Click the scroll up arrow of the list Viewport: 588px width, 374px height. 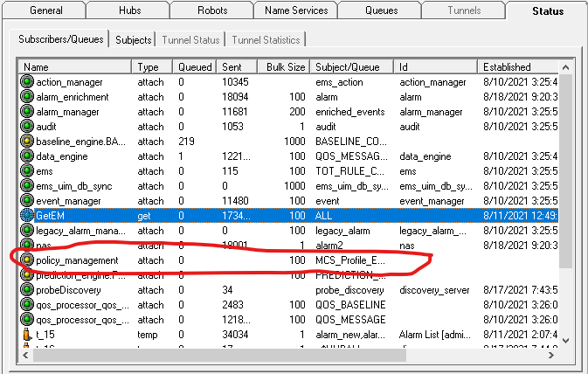coord(565,67)
